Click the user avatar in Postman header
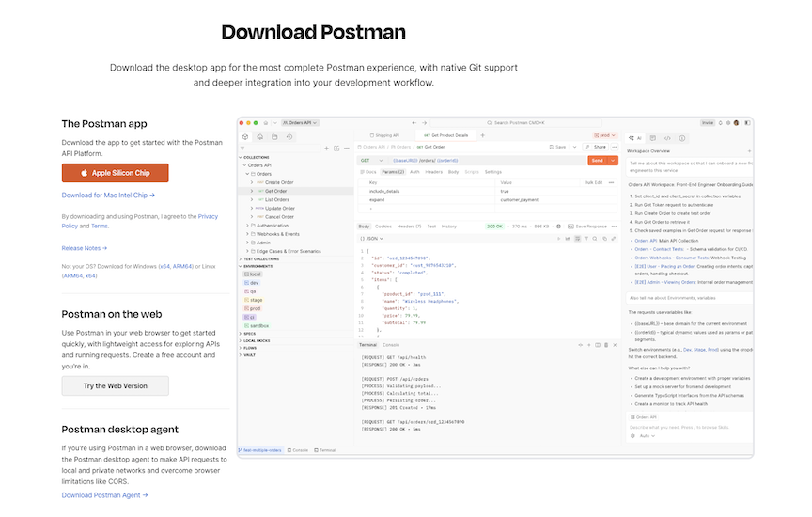 tap(737, 123)
